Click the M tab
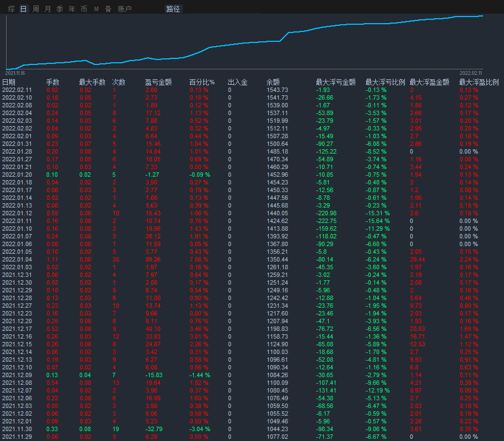Viewport: 504px width, 441px height. (96, 9)
